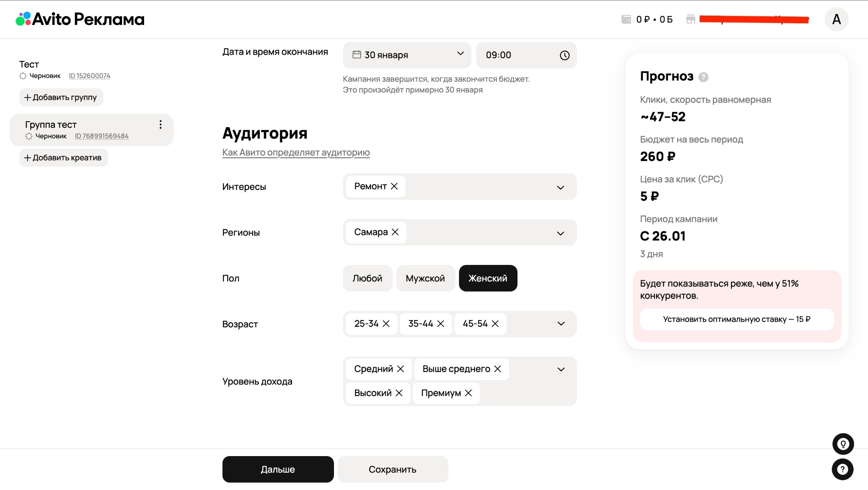Remove the 35-44 age tag
868x490 pixels.
441,324
